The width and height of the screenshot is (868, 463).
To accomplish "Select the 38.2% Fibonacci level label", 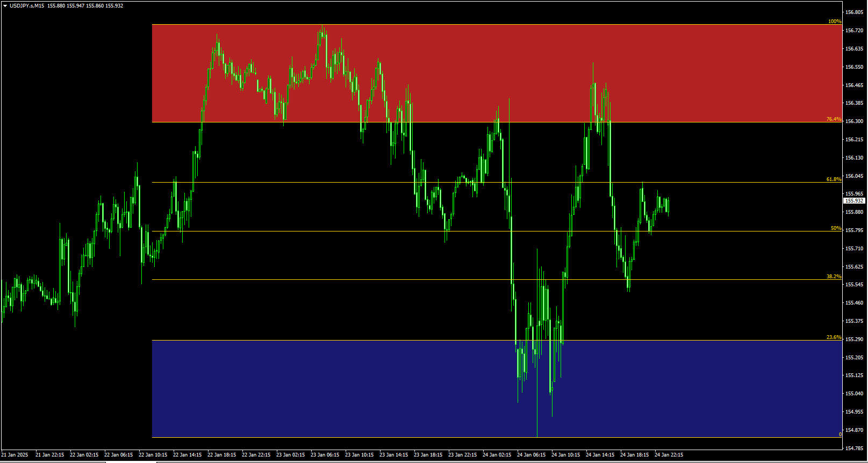I will 834,277.
